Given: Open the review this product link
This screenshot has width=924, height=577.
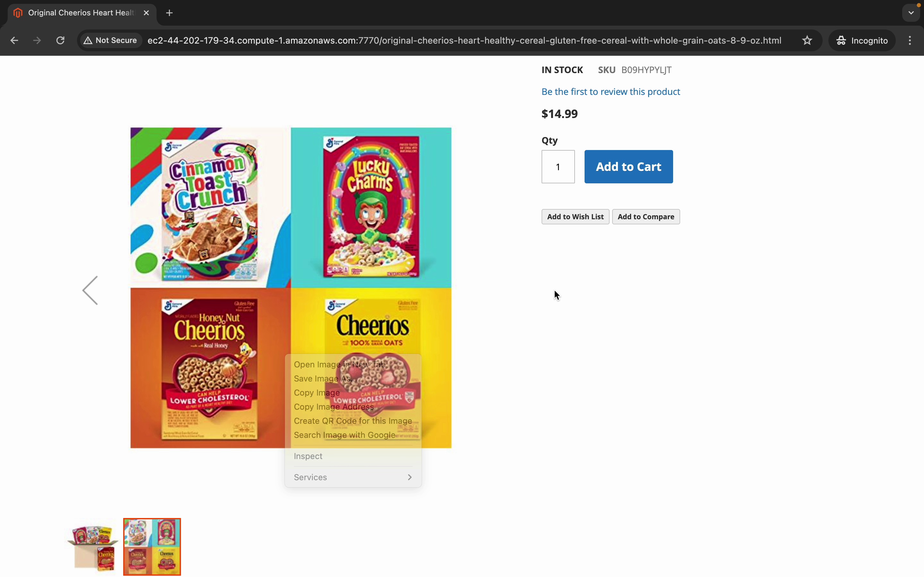Looking at the screenshot, I should click(611, 92).
